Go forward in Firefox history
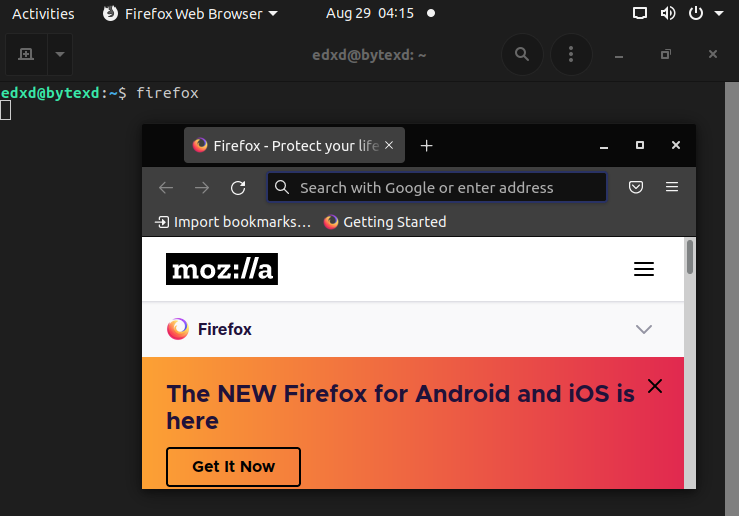This screenshot has height=516, width=739. tap(202, 187)
